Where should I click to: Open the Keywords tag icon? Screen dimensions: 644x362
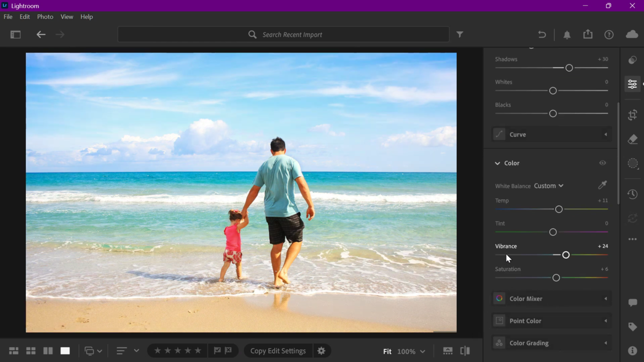point(633,327)
